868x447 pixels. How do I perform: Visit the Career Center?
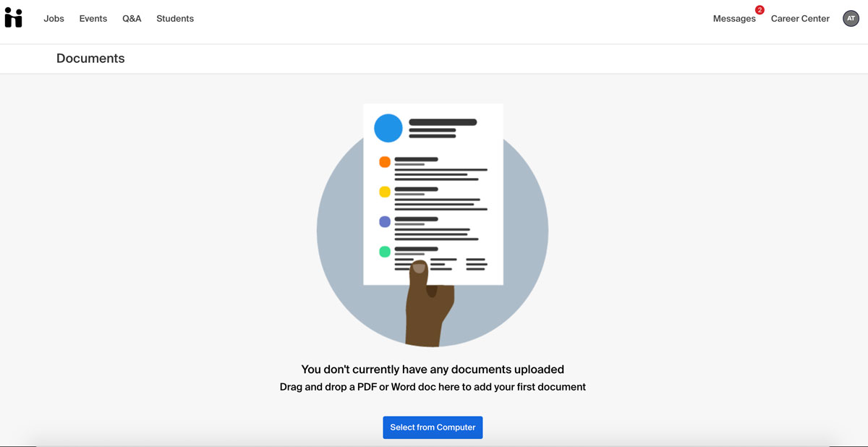[x=800, y=18]
